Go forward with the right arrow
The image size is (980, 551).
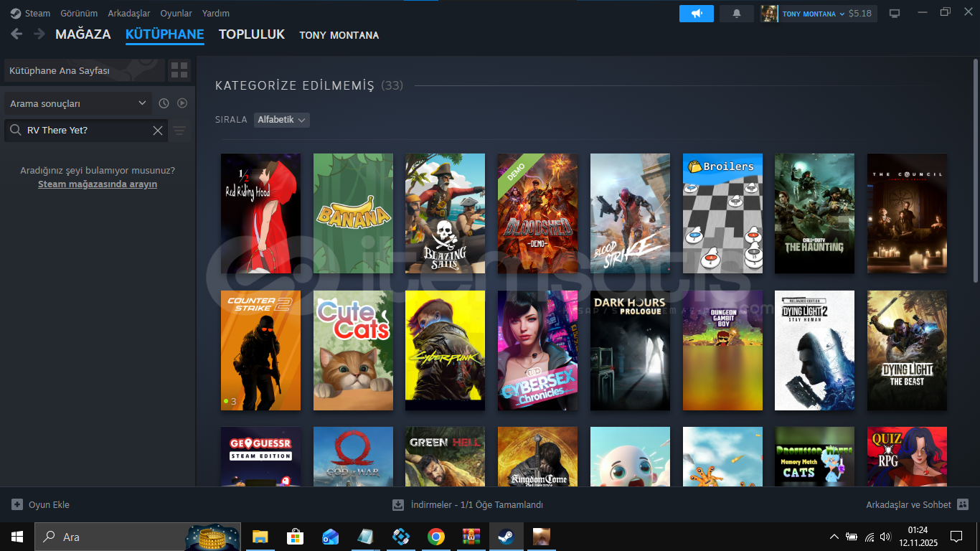[x=39, y=34]
